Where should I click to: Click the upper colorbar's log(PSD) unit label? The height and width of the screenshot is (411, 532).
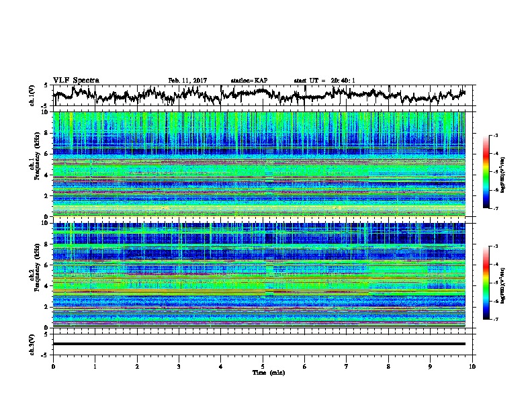tap(503, 175)
